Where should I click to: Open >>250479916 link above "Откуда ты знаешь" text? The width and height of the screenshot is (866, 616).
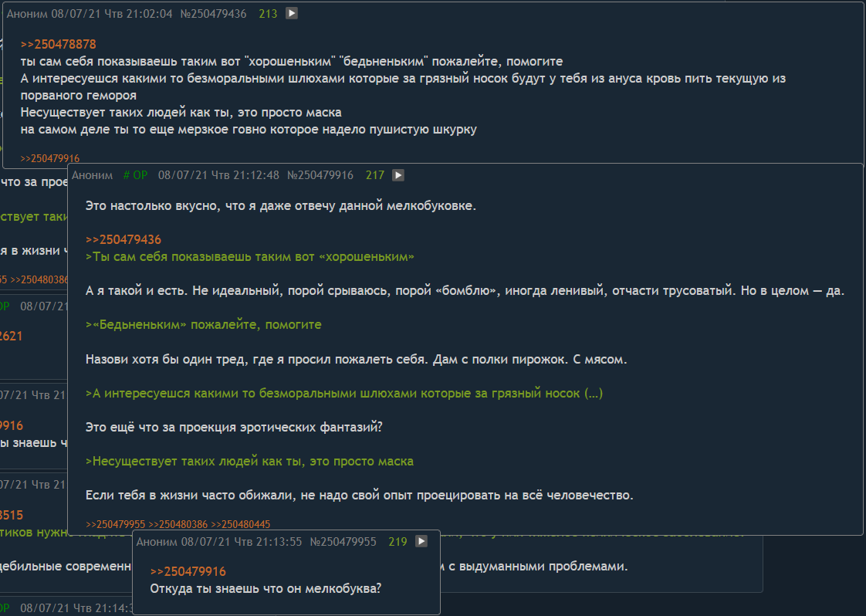click(x=188, y=571)
